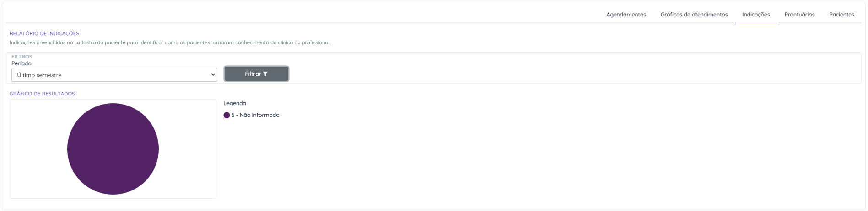868x211 pixels.
Task: Select the Indicações tab
Action: tap(756, 15)
